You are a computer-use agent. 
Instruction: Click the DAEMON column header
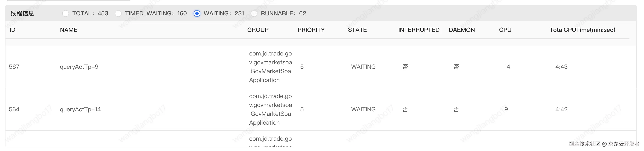462,30
